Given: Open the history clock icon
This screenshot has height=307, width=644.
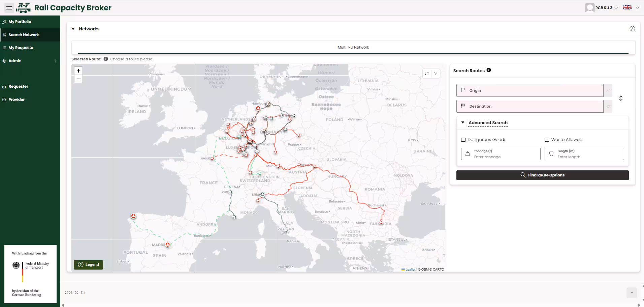Looking at the screenshot, I should tap(632, 29).
